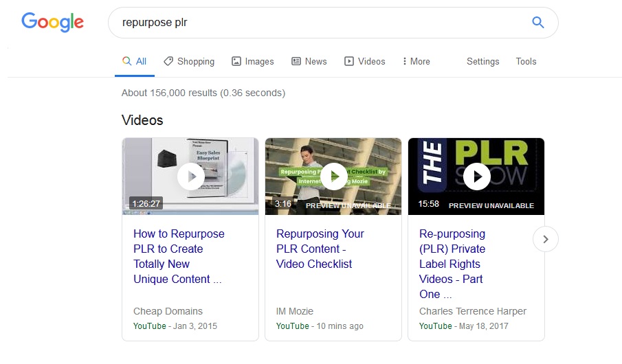Click the next arrow in video carousel
The height and width of the screenshot is (364, 622).
click(546, 239)
